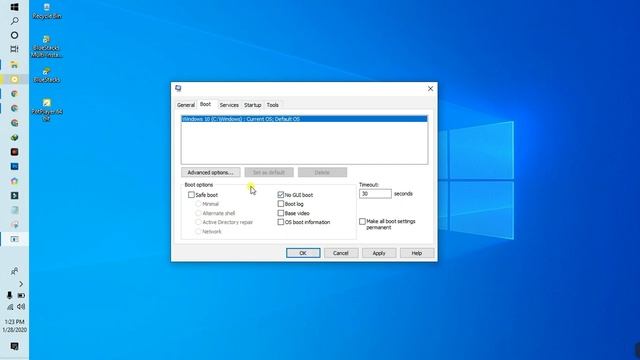
Task: Open Advanced options dialog
Action: (x=211, y=172)
